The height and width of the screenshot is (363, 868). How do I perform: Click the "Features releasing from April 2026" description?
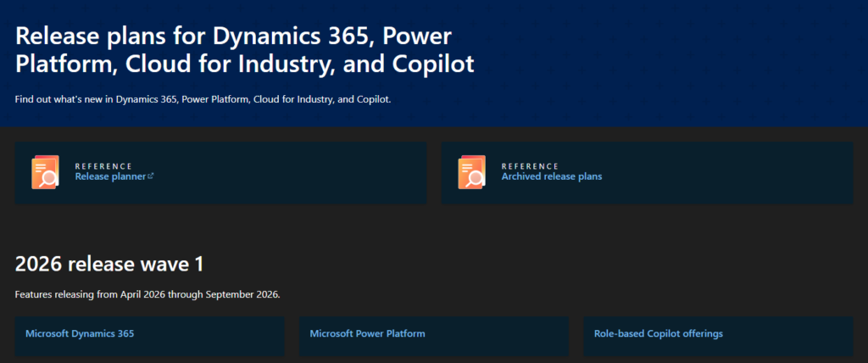(147, 294)
